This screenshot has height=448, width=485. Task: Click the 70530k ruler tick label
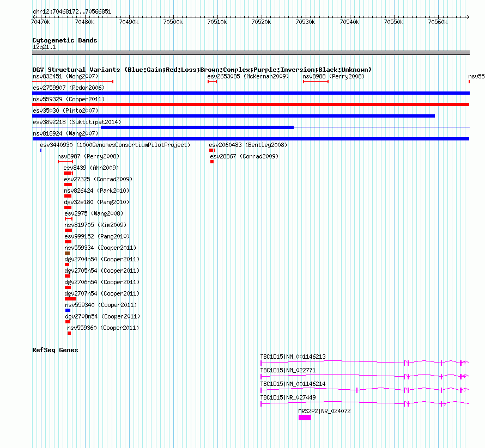click(305, 22)
